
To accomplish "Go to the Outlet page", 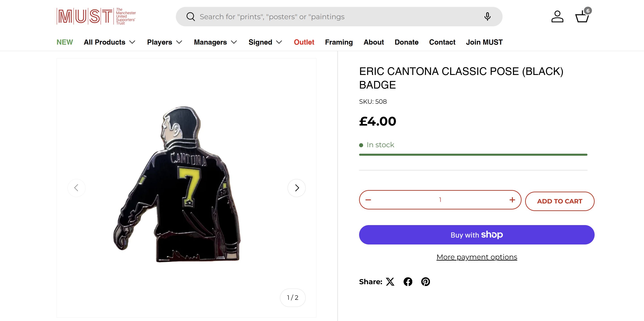I will click(x=304, y=42).
